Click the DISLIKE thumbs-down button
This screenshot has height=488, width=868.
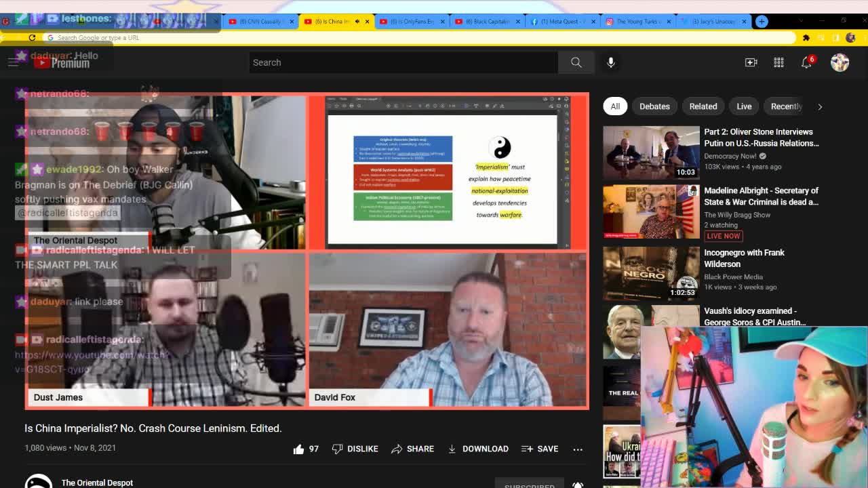pyautogui.click(x=355, y=449)
